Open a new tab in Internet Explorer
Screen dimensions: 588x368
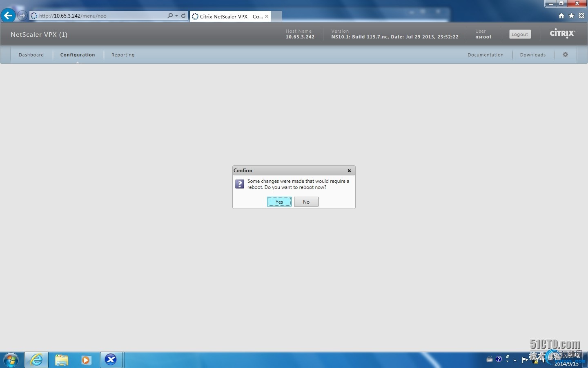276,16
